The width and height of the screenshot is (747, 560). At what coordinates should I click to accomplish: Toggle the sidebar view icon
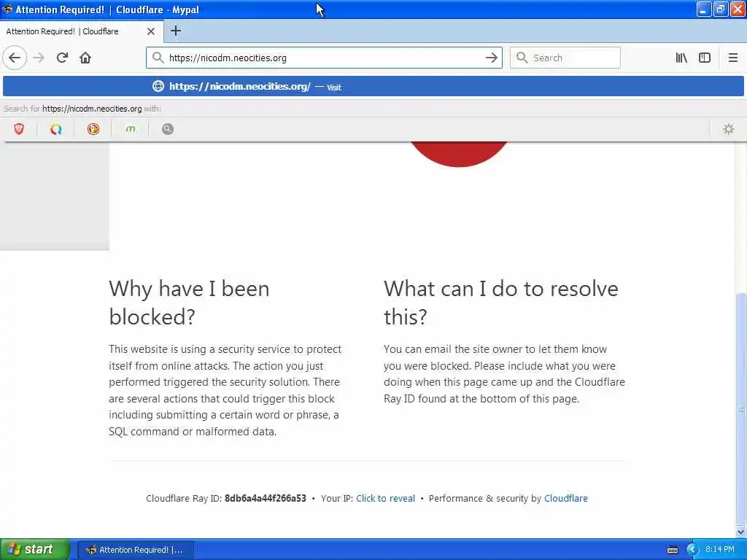coord(705,58)
